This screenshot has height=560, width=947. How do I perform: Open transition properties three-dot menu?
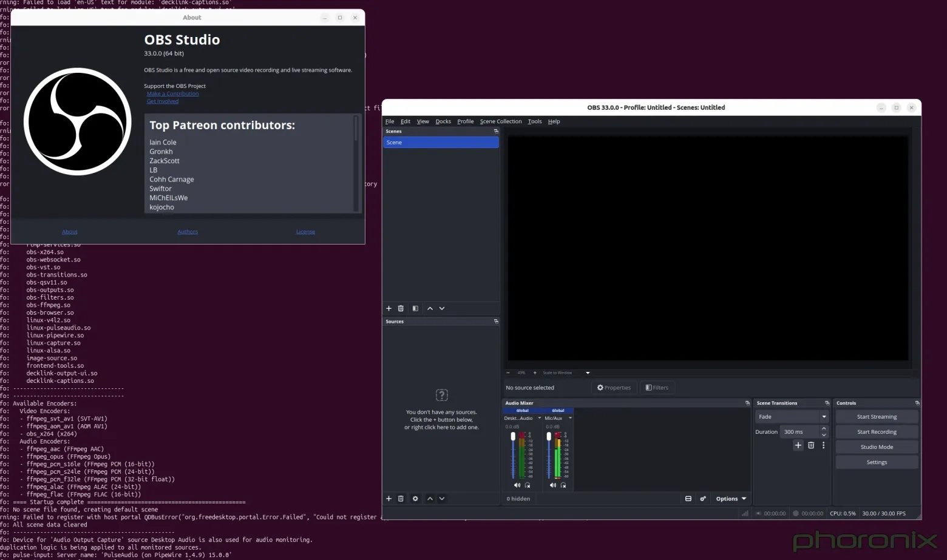[823, 445]
